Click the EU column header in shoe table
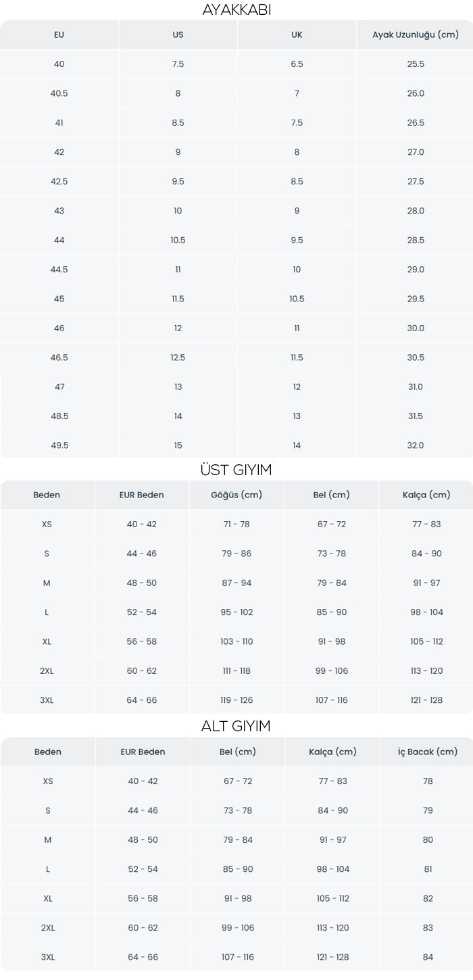473x980 pixels. point(59,34)
